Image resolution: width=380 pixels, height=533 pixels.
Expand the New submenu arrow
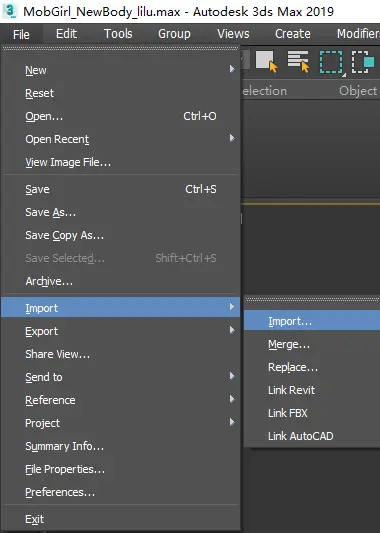pos(232,69)
